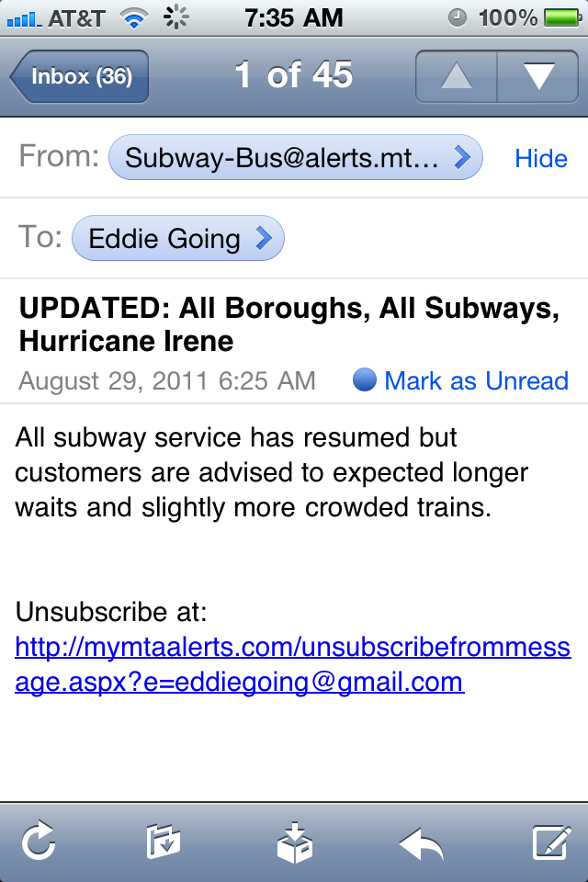588x882 pixels.
Task: Open the Eddie Going recipient chip
Action: click(178, 239)
